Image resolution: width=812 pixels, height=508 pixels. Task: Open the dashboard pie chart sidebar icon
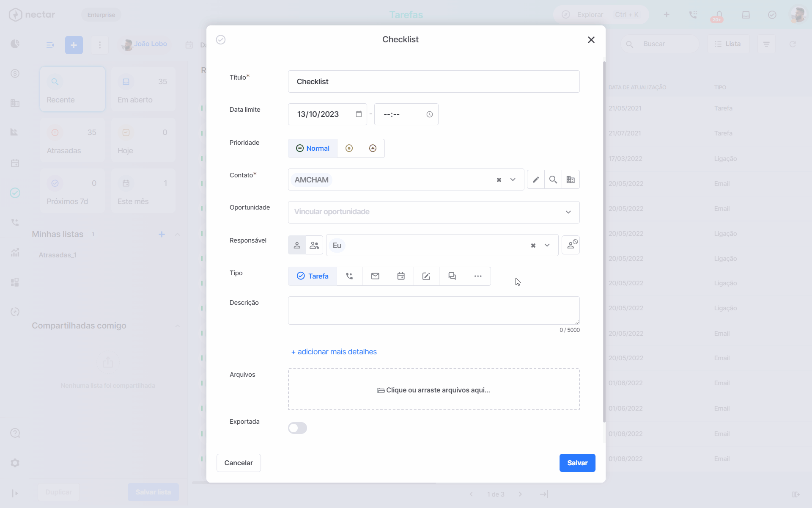(x=15, y=44)
